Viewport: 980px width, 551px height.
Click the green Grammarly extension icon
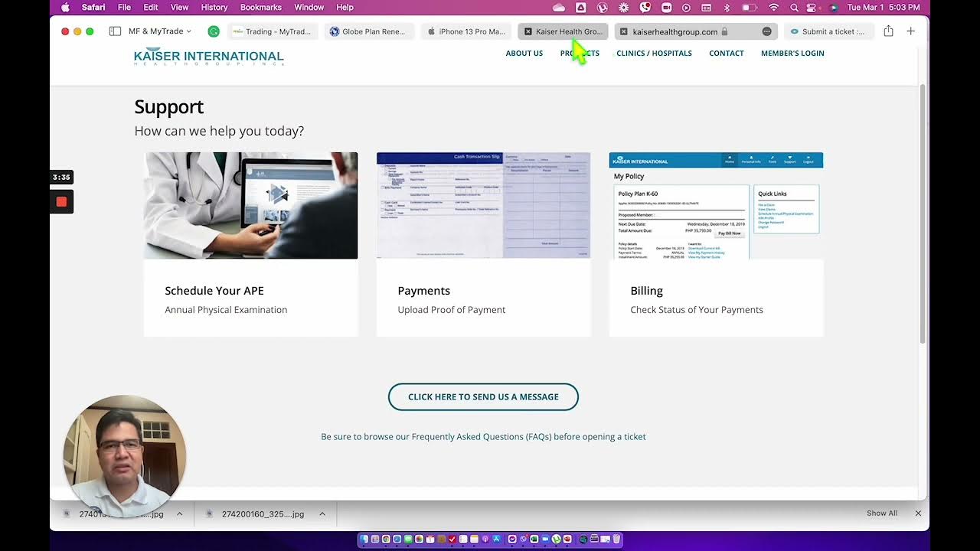(214, 31)
